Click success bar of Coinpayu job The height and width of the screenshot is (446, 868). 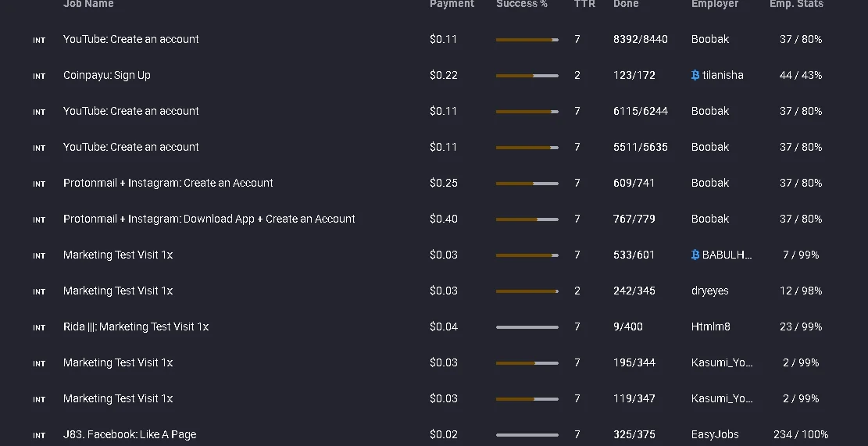[527, 76]
